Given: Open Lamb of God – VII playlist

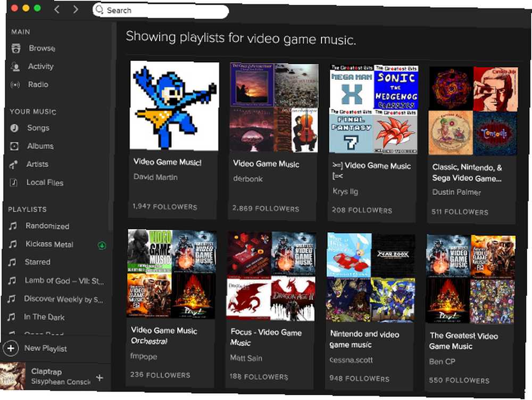Looking at the screenshot, I should 64,281.
